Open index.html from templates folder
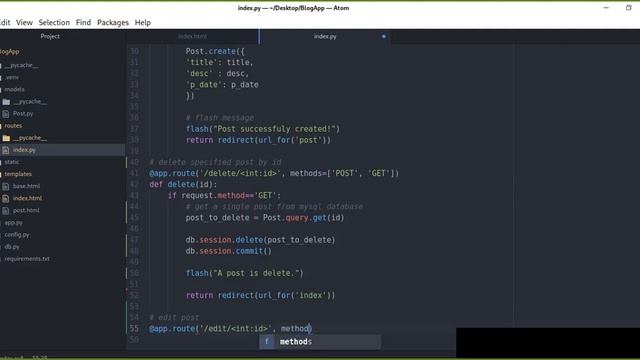Screen dimensions: 640x360 [27, 198]
